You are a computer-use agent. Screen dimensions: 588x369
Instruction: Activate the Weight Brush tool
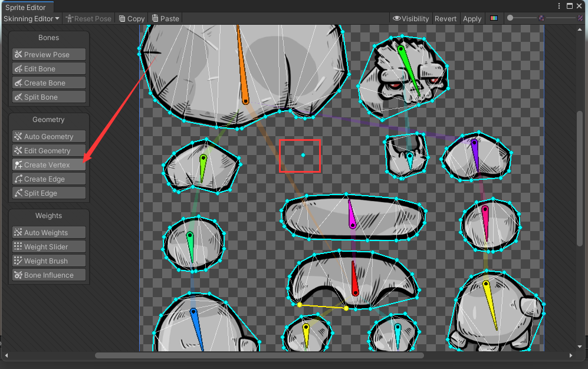click(x=48, y=261)
